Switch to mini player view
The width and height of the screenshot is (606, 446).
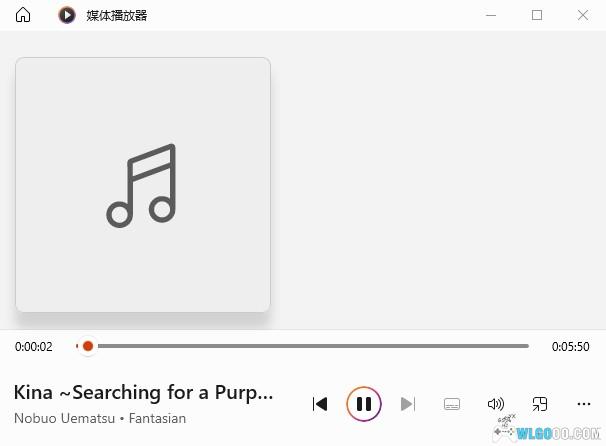(540, 404)
